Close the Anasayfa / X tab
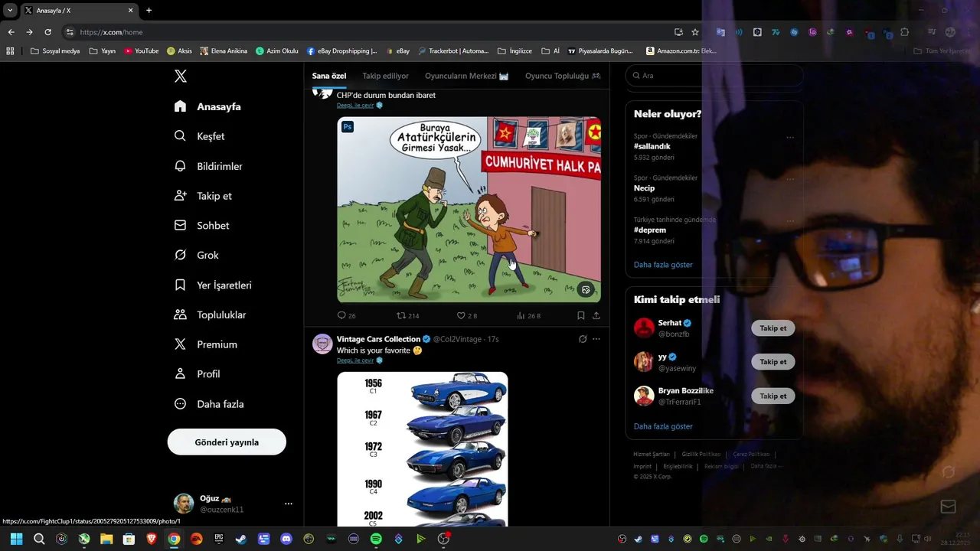Image resolution: width=980 pixels, height=551 pixels. click(x=130, y=11)
